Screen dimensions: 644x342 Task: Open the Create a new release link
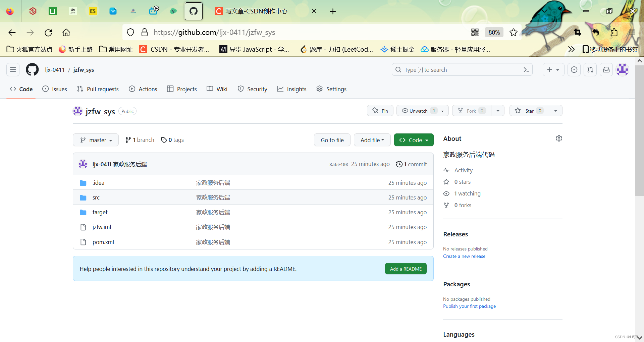(x=464, y=256)
